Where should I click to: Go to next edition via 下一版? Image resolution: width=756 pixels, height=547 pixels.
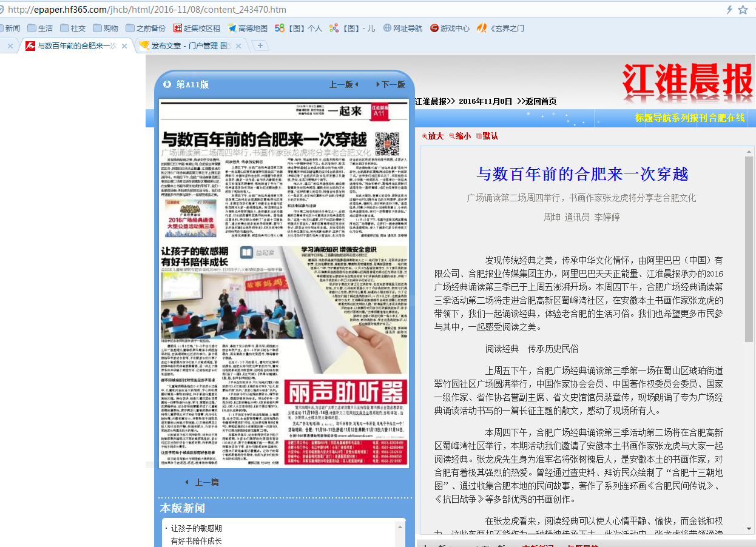point(390,84)
